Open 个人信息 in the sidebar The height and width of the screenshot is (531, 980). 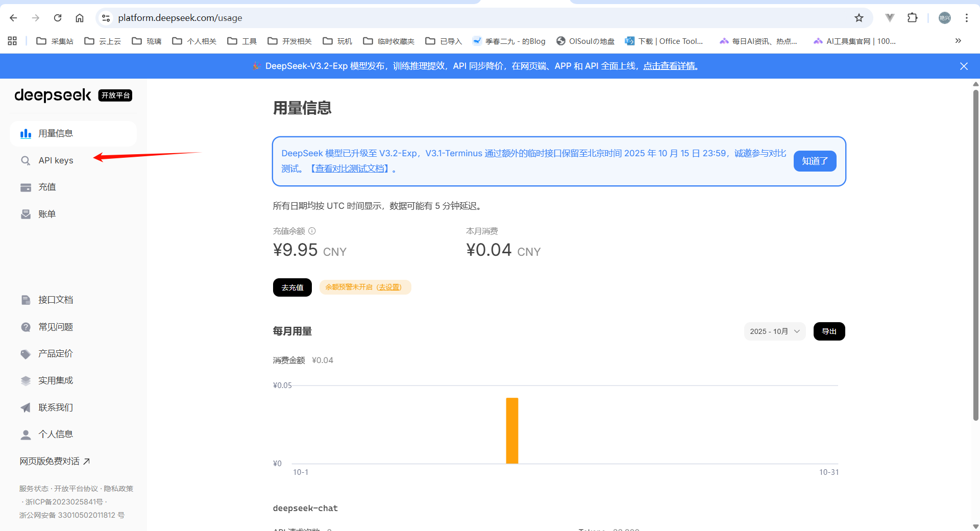click(55, 435)
